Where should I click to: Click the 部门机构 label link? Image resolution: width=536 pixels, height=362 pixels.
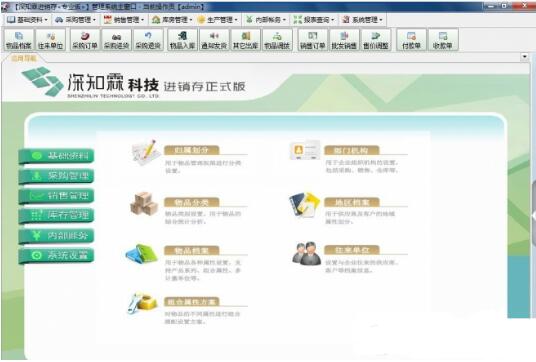click(x=352, y=150)
